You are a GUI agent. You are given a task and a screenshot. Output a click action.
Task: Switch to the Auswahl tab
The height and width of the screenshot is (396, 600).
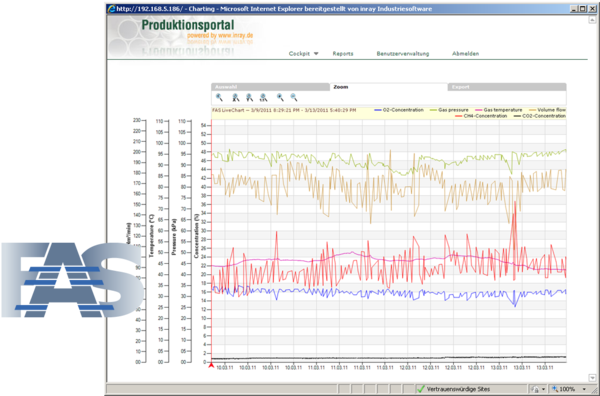point(270,87)
